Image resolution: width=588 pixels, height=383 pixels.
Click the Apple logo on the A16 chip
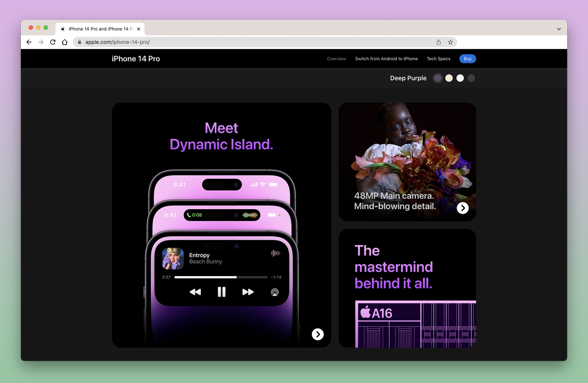[365, 312]
